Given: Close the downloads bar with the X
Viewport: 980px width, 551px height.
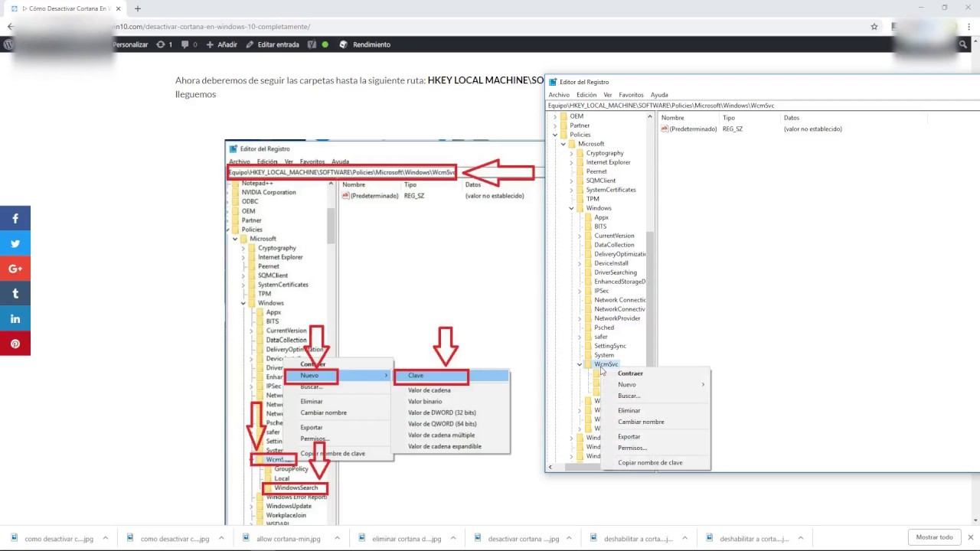Looking at the screenshot, I should tap(971, 537).
